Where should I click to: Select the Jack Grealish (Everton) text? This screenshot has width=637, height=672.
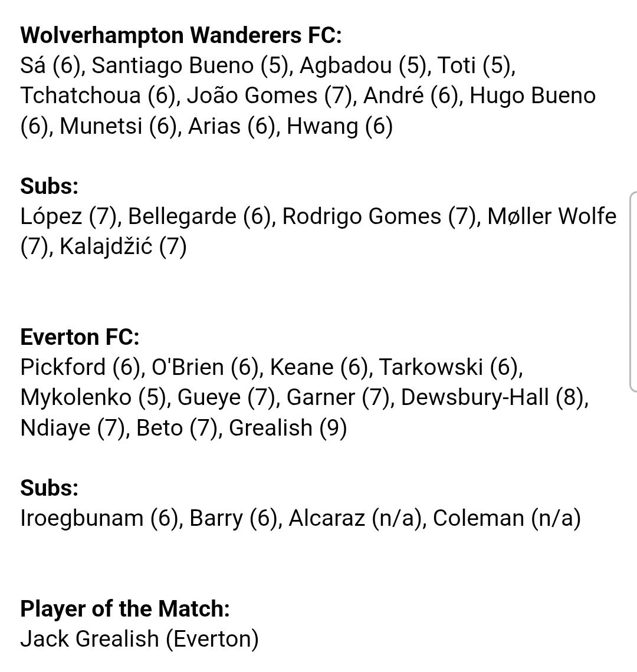point(139,638)
